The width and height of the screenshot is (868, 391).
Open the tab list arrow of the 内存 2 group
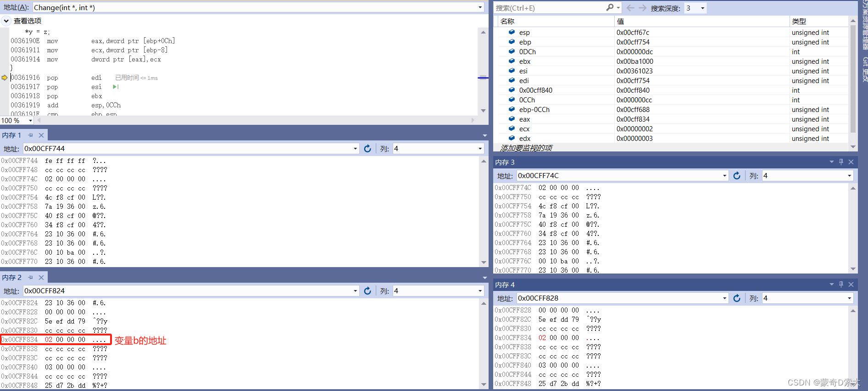coord(485,278)
